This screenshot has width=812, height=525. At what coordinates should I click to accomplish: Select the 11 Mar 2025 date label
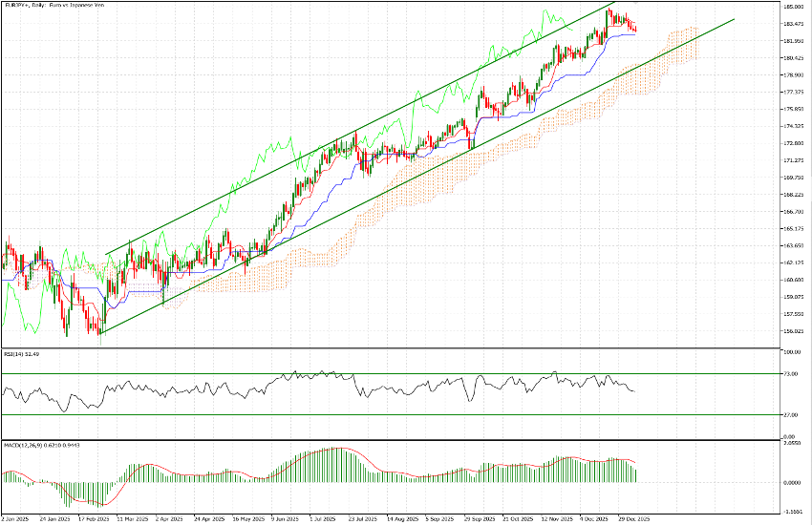pos(130,520)
